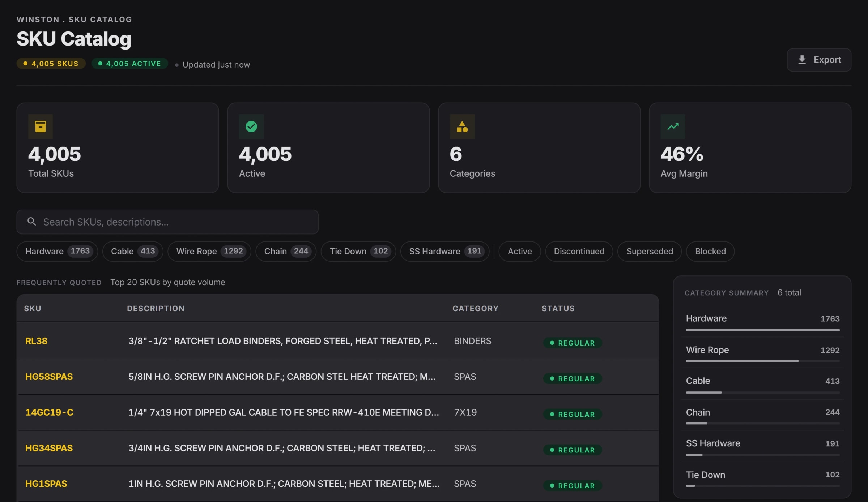Click the Wire Rope progress bar in summary
The image size is (868, 502).
click(763, 361)
